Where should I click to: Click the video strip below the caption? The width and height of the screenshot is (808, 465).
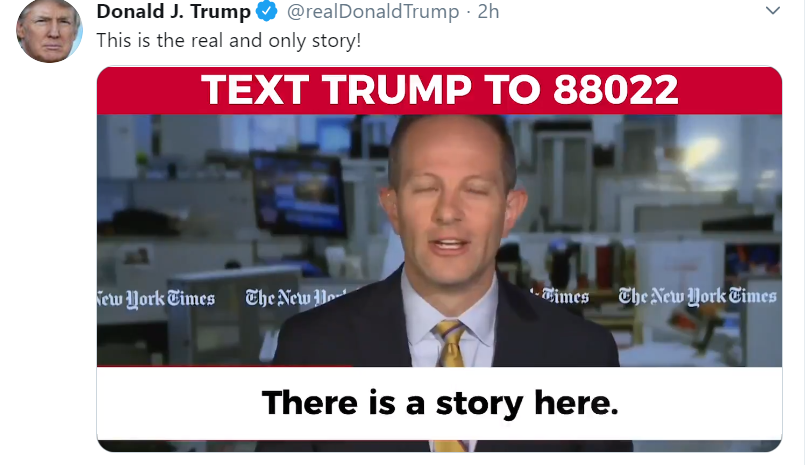click(439, 445)
